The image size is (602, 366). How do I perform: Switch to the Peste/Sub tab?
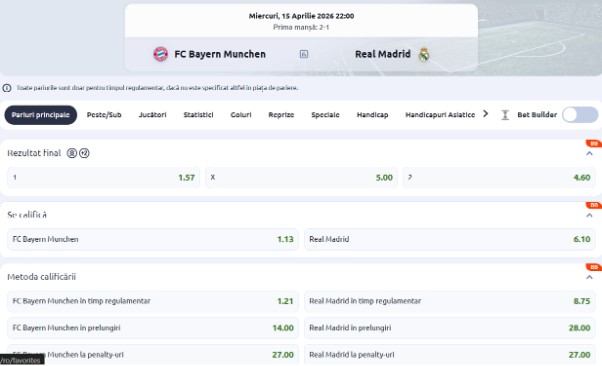104,115
